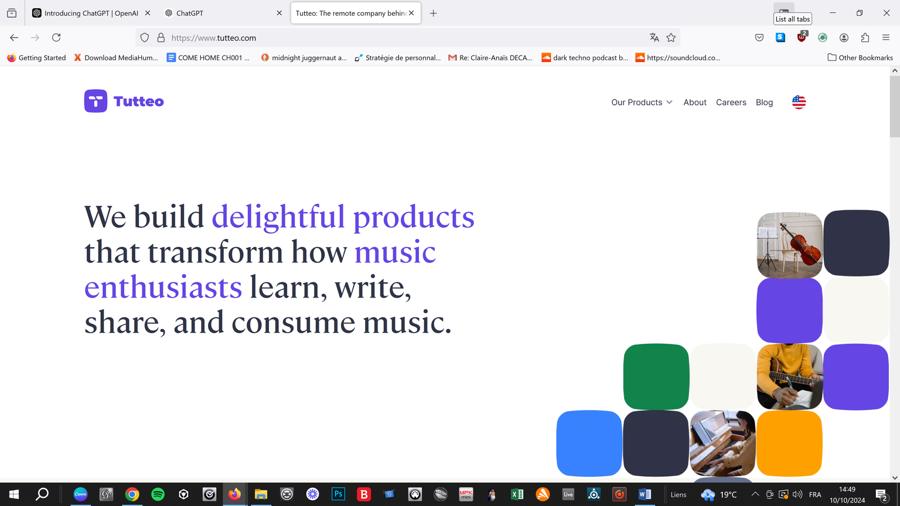
Task: Bookmark this page with the star icon
Action: [671, 38]
